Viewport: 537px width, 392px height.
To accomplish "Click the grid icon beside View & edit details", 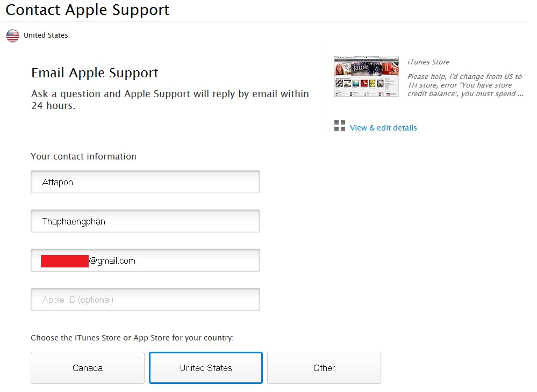I will pos(339,126).
